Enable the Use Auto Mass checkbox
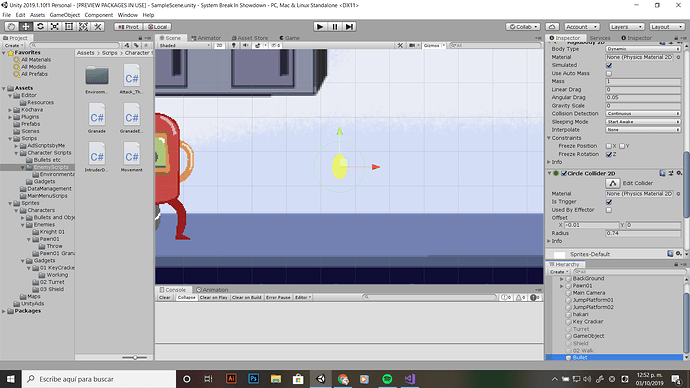The height and width of the screenshot is (388, 690). point(609,73)
